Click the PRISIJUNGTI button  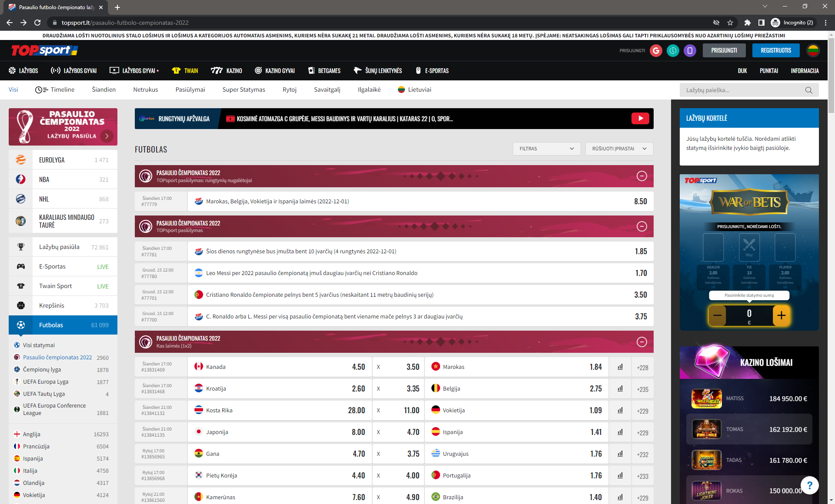tap(724, 50)
